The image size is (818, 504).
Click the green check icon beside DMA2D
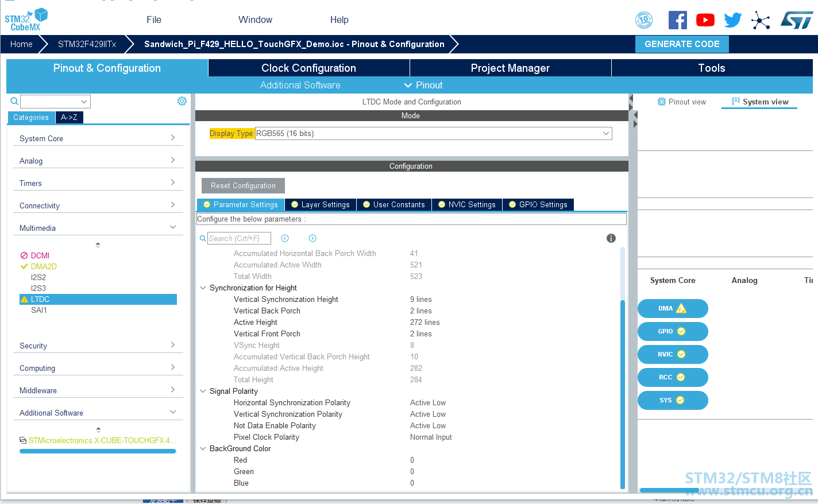pyautogui.click(x=24, y=266)
